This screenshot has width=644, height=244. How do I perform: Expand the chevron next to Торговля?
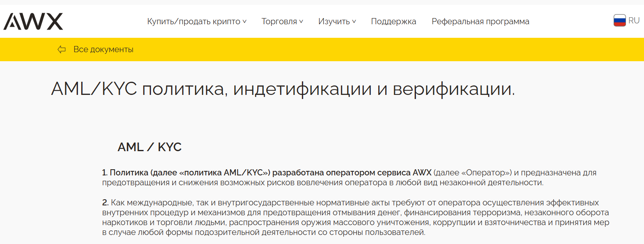pyautogui.click(x=301, y=21)
